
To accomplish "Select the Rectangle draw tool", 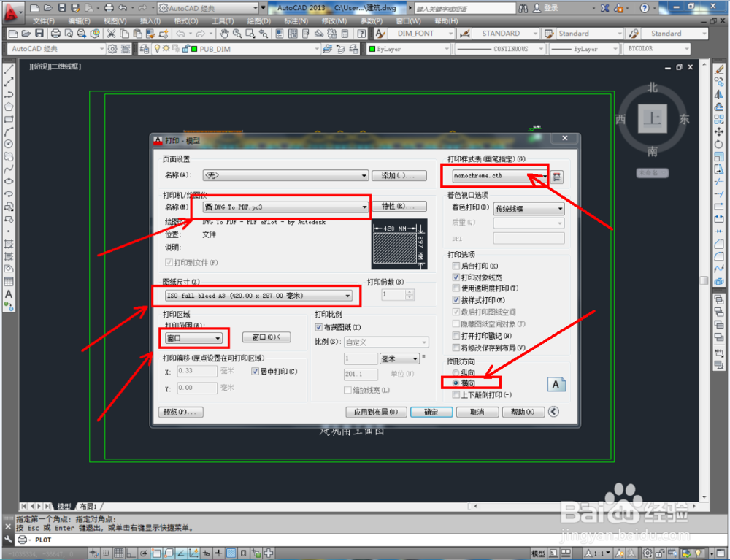I will (x=8, y=119).
